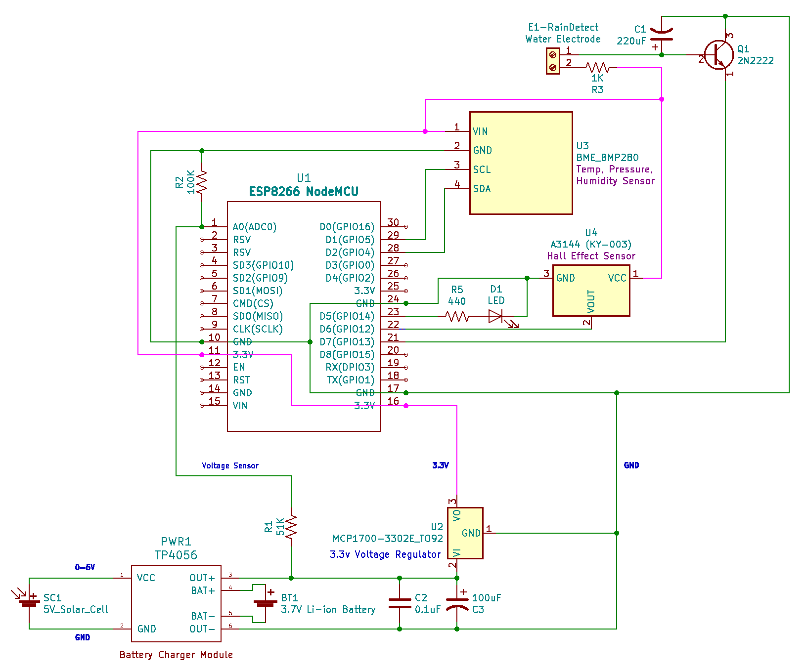Select the EN pin label on U1
The image size is (805, 672).
pos(239,367)
